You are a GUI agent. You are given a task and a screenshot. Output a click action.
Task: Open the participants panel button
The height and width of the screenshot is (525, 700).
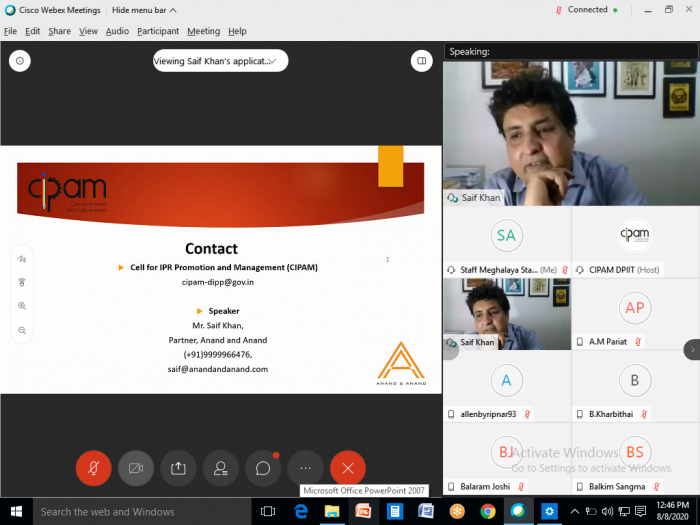(221, 468)
